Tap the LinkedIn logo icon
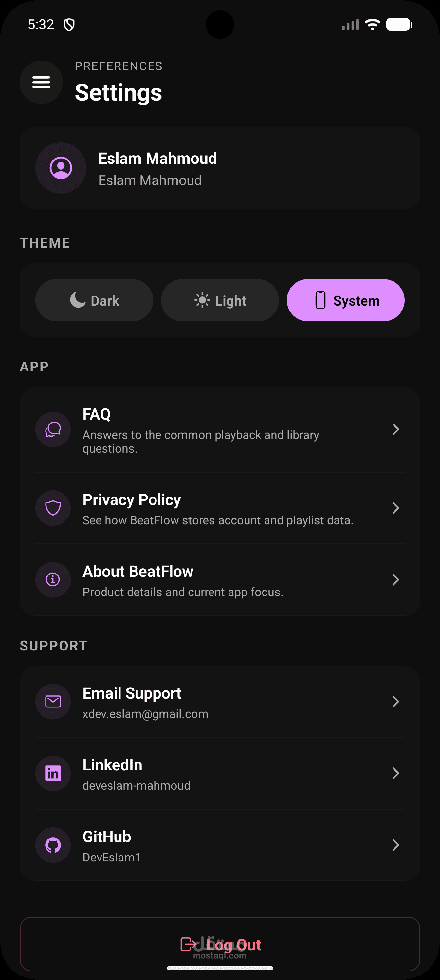This screenshot has height=980, width=440. point(53,773)
